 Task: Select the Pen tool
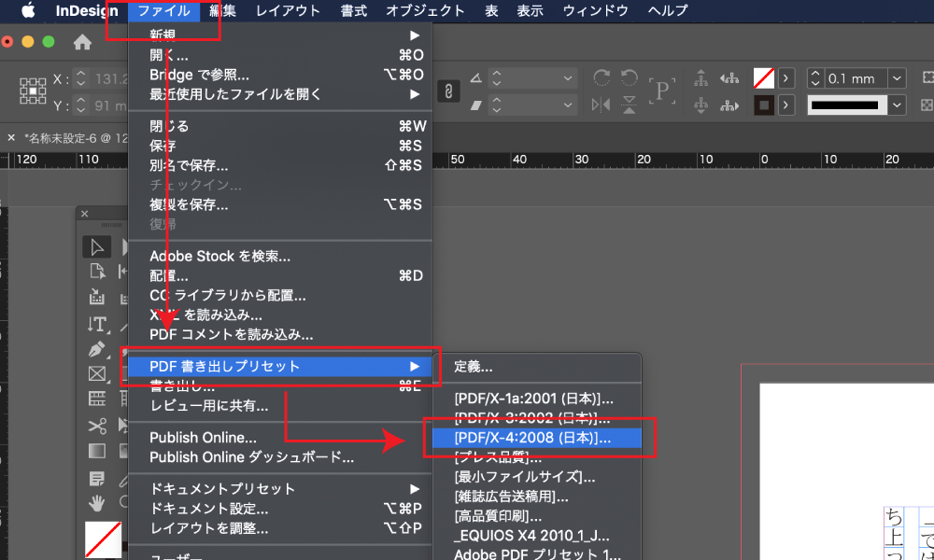pos(97,349)
